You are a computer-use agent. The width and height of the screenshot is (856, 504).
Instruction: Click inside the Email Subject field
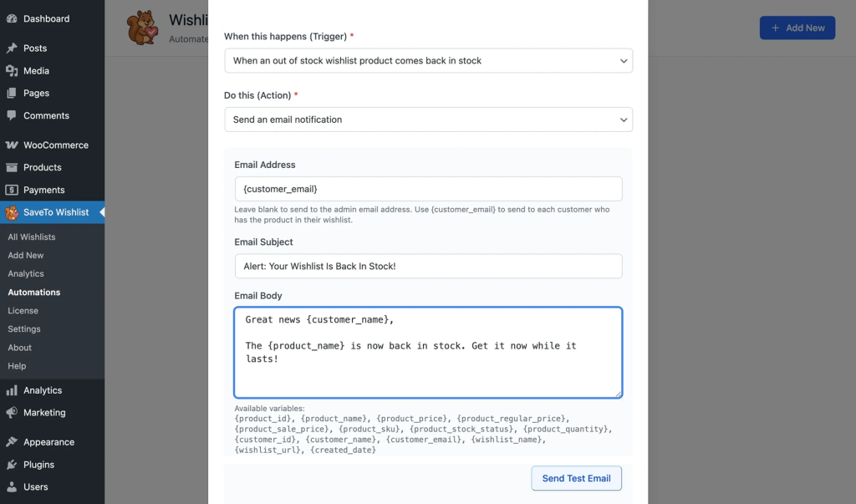(428, 266)
